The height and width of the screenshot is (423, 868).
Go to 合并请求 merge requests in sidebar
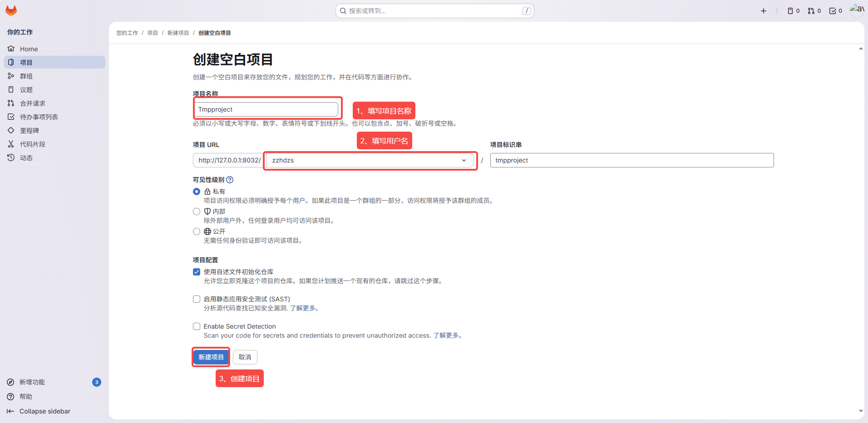coord(33,103)
